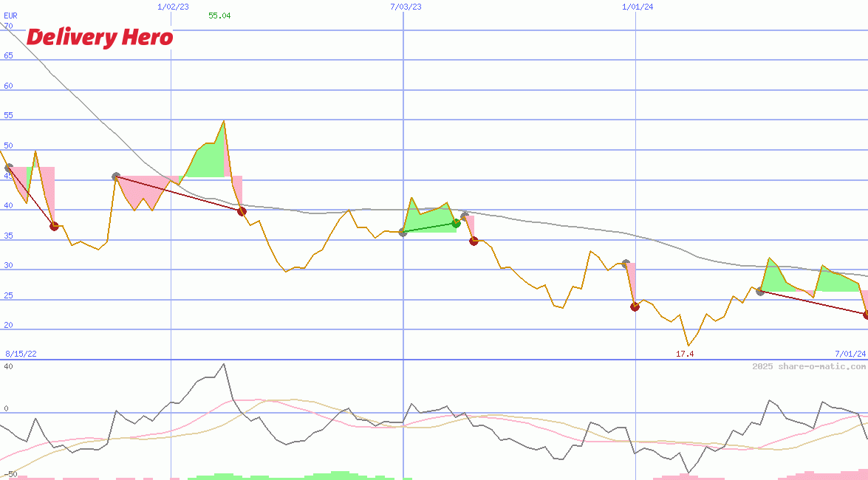Click the Delivery Hero logo
Screen dimensions: 868x480
[x=100, y=38]
